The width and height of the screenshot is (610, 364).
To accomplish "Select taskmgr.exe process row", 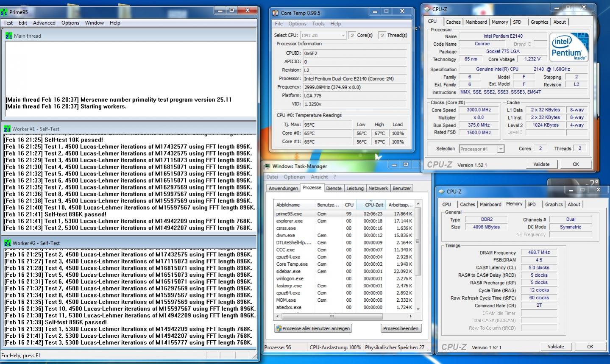I will pyautogui.click(x=343, y=286).
